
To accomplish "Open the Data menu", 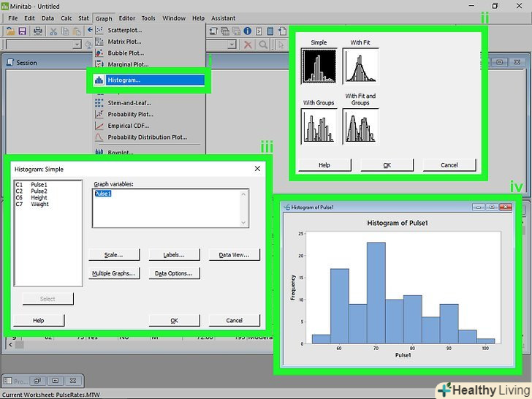I will click(47, 18).
